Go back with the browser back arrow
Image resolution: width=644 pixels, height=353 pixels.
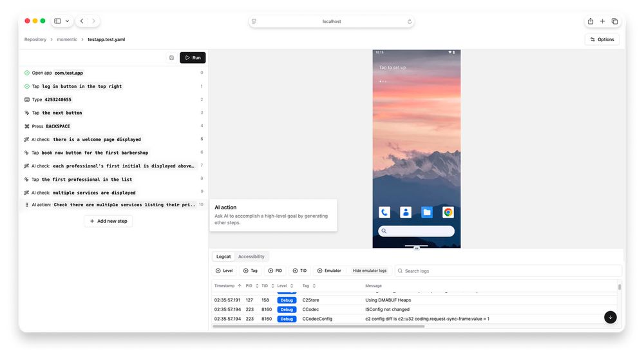pyautogui.click(x=82, y=21)
